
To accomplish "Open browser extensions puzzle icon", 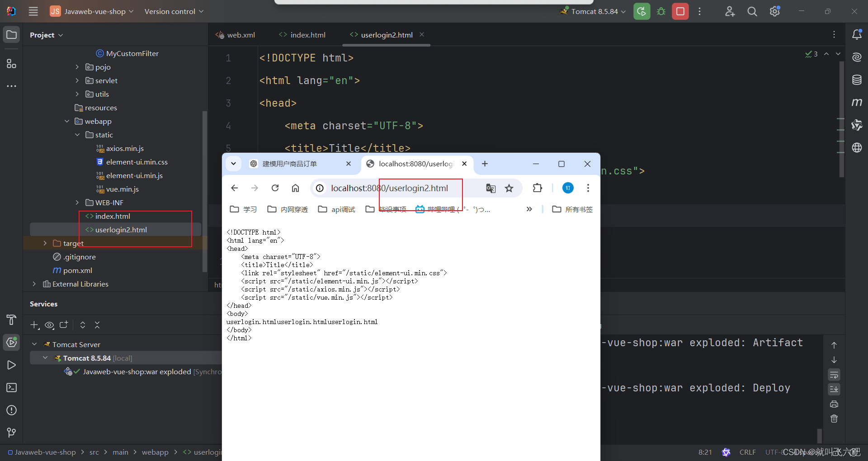I will [537, 188].
